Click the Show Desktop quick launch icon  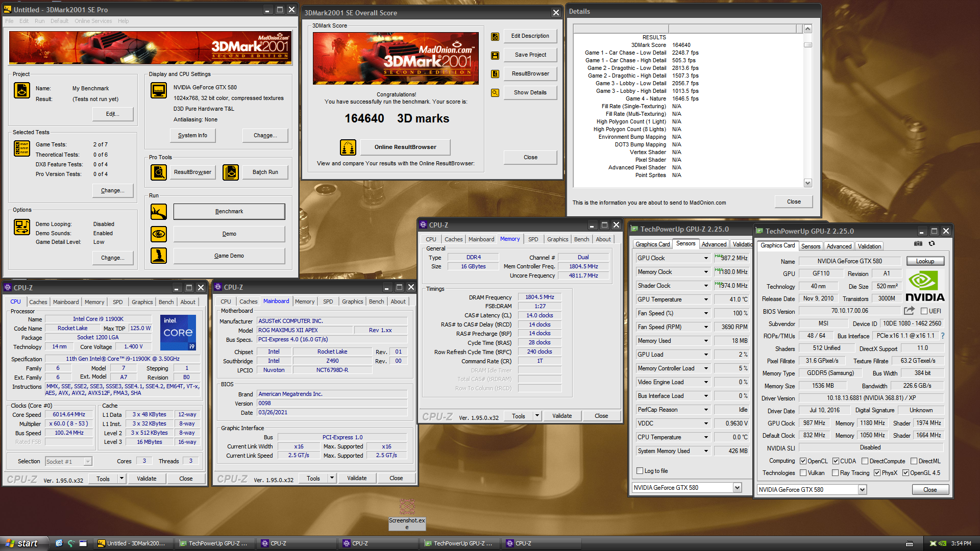pyautogui.click(x=83, y=543)
